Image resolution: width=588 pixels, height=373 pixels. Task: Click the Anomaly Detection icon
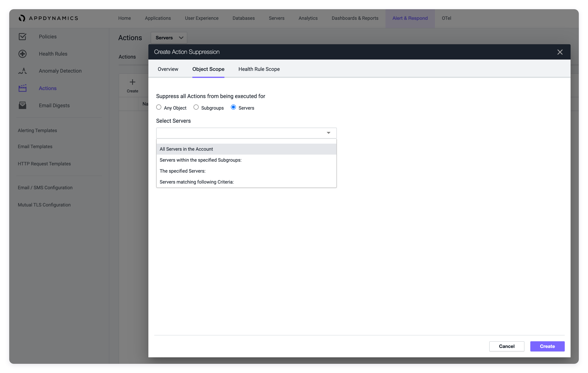[x=22, y=71]
